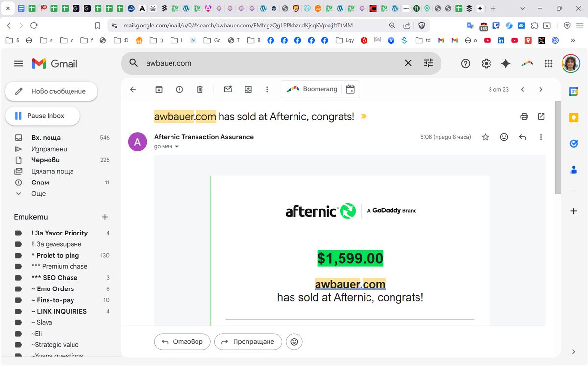588x366 pixels.
Task: Mark this email as unread
Action: coord(228,89)
